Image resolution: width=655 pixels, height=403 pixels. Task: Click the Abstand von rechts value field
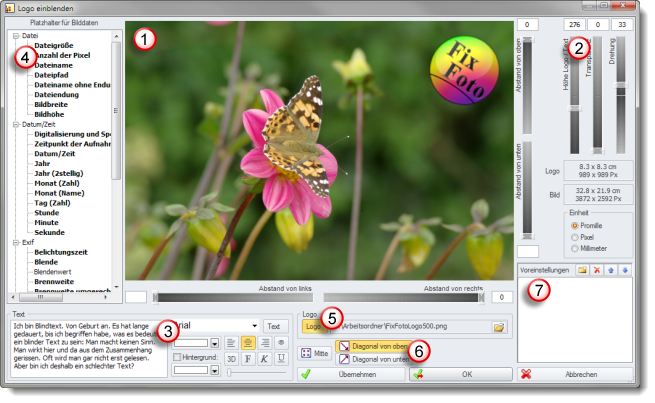pos(502,297)
